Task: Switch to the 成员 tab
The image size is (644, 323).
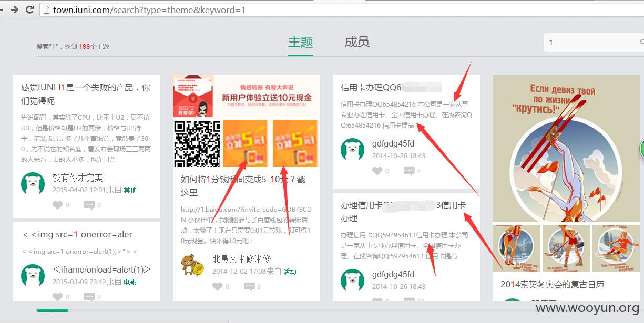Action: tap(357, 42)
